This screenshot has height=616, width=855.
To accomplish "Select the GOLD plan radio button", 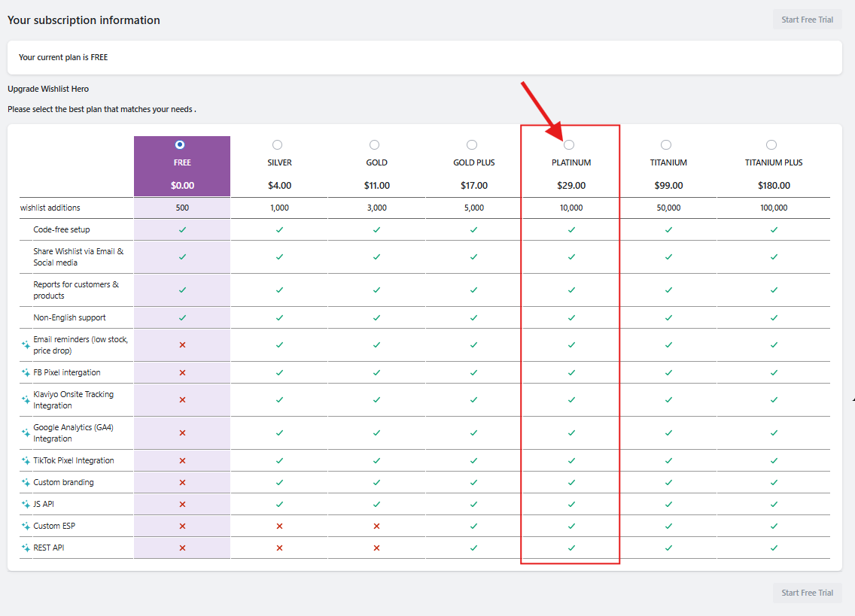I will click(374, 144).
